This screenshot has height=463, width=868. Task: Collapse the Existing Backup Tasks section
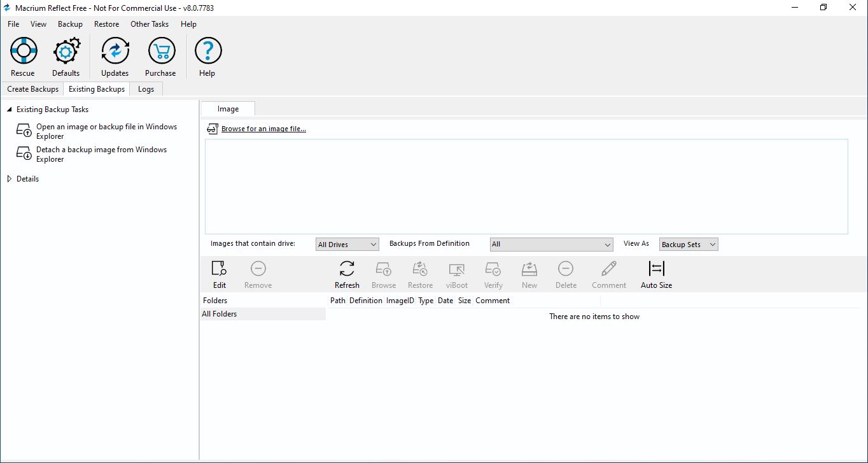pos(9,110)
